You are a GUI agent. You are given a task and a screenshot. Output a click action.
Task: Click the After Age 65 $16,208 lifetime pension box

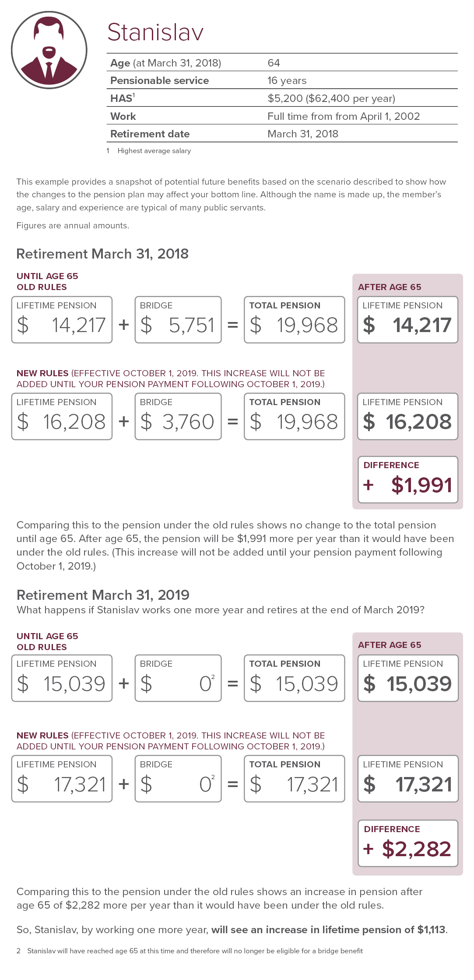click(x=407, y=416)
